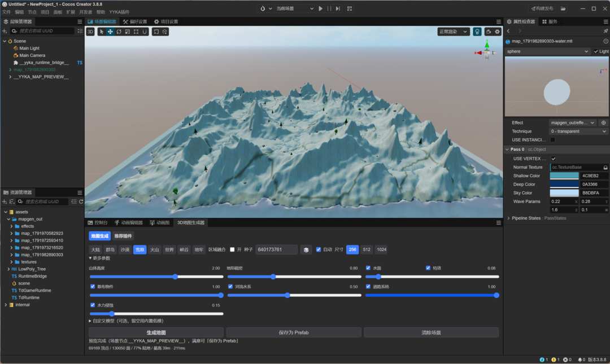This screenshot has height=364, width=610.
Task: Switch to the 控制台 console tab
Action: click(x=98, y=223)
